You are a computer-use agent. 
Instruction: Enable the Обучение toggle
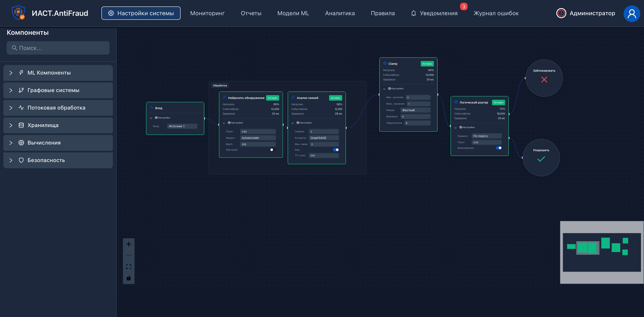pyautogui.click(x=273, y=150)
